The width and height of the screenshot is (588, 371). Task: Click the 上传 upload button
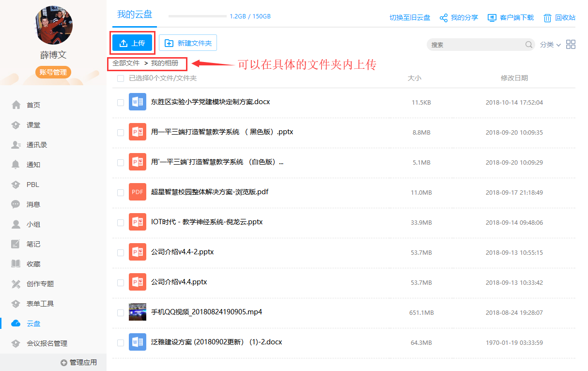pos(132,43)
